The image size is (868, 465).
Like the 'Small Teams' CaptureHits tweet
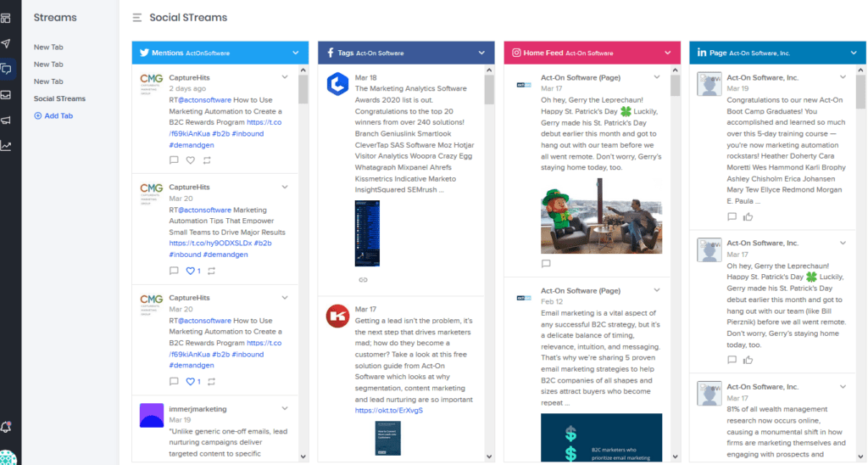[191, 271]
